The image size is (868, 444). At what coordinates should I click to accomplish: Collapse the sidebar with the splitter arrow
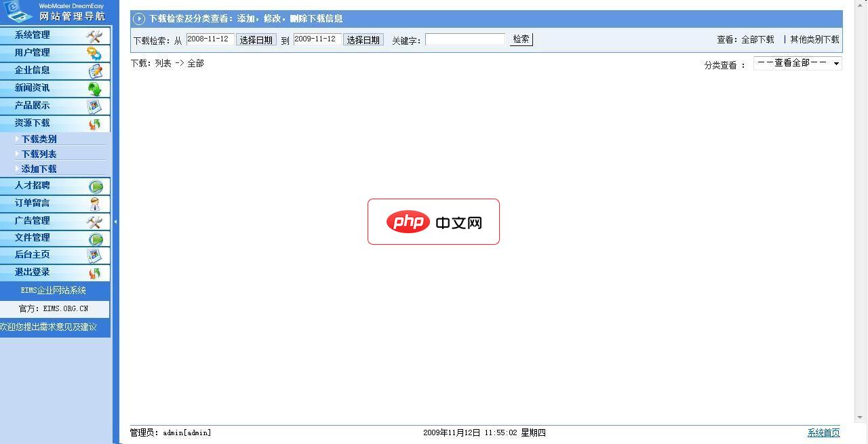click(x=115, y=222)
